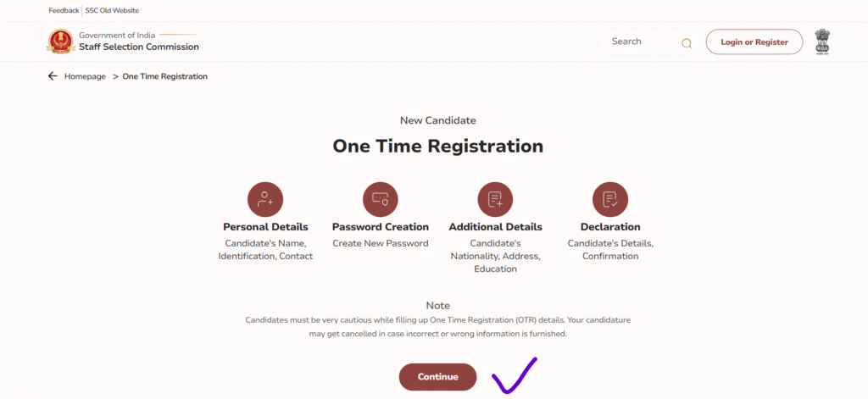Click Staff Selection Commission title text
The height and width of the screenshot is (399, 868).
(139, 47)
